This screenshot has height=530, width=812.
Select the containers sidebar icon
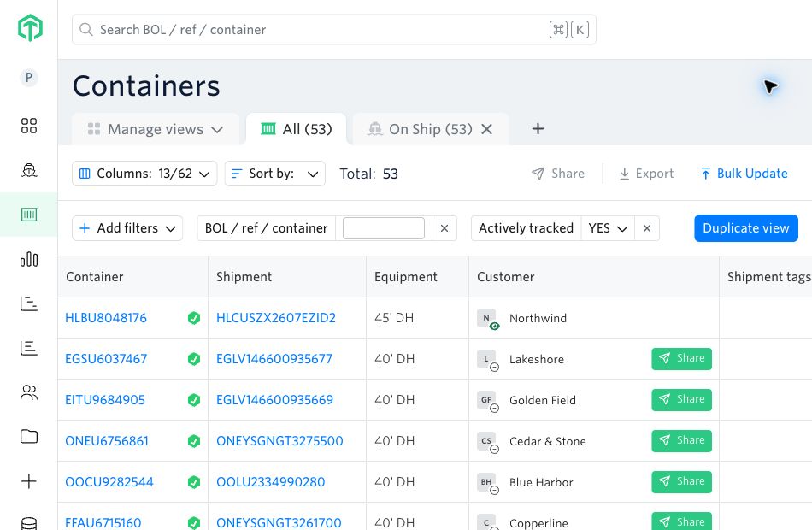[x=29, y=215]
